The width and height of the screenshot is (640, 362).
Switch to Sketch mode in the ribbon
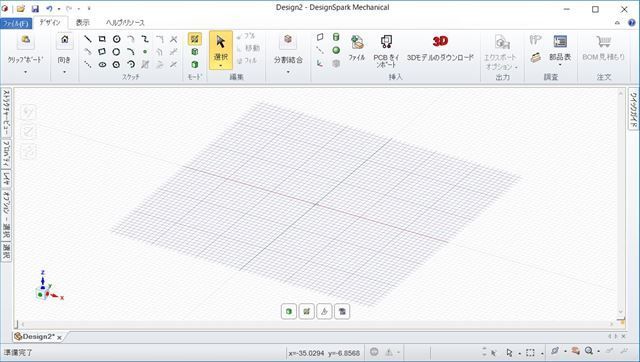[195, 39]
